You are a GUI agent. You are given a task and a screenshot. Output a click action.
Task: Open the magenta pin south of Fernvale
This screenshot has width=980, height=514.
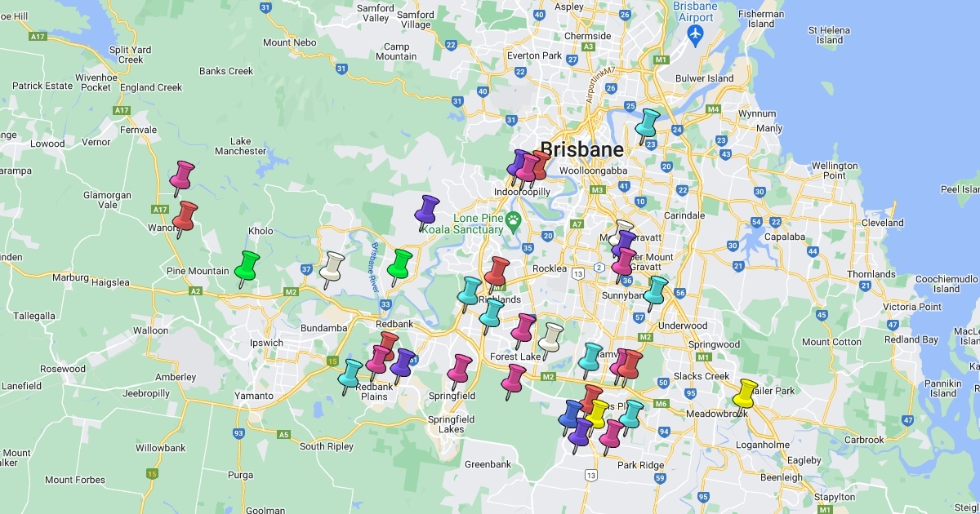point(181,175)
